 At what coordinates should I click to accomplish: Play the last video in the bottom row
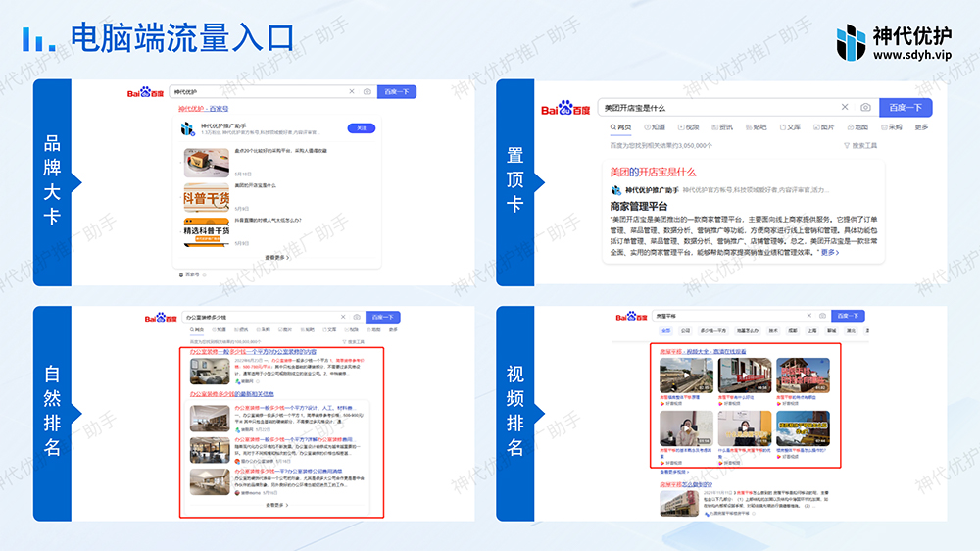coord(803,428)
